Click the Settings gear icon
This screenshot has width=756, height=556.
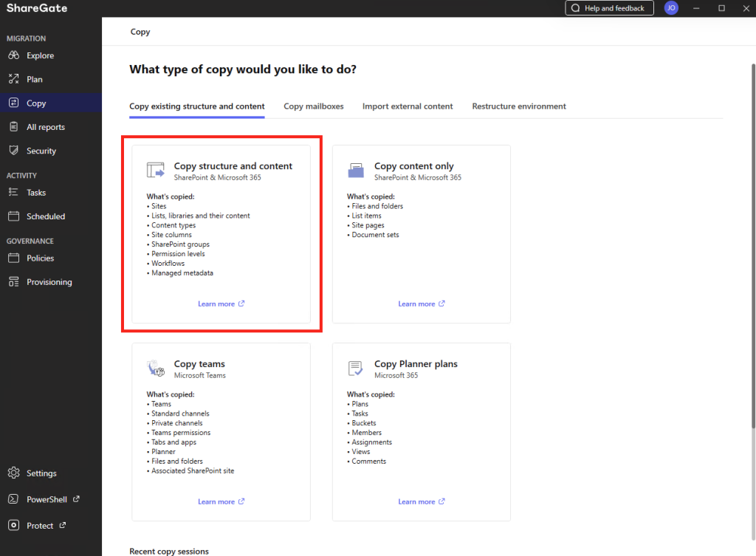click(13, 473)
